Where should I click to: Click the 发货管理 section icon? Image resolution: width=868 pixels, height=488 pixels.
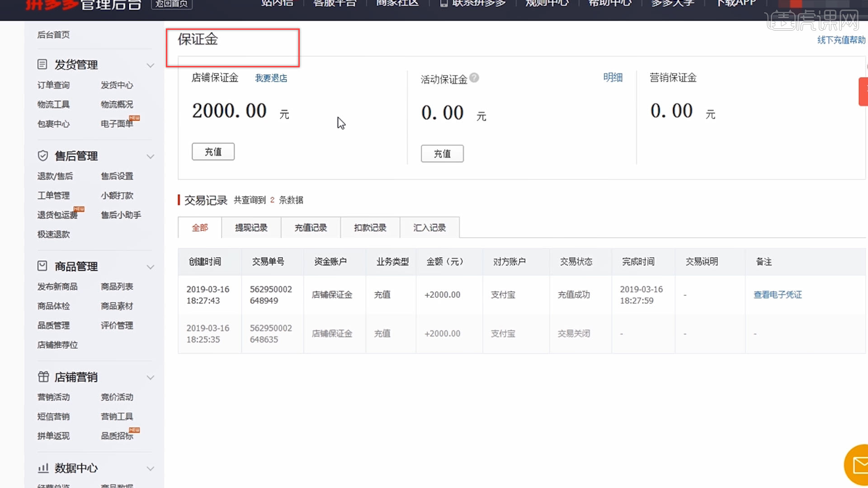42,65
